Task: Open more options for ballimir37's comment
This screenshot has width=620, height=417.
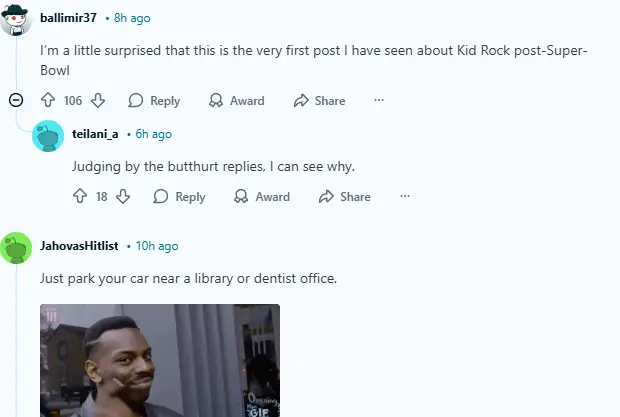Action: point(379,100)
